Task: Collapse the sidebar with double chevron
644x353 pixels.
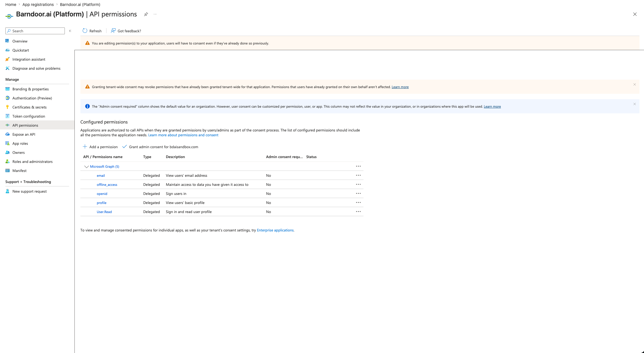Action: coord(70,31)
